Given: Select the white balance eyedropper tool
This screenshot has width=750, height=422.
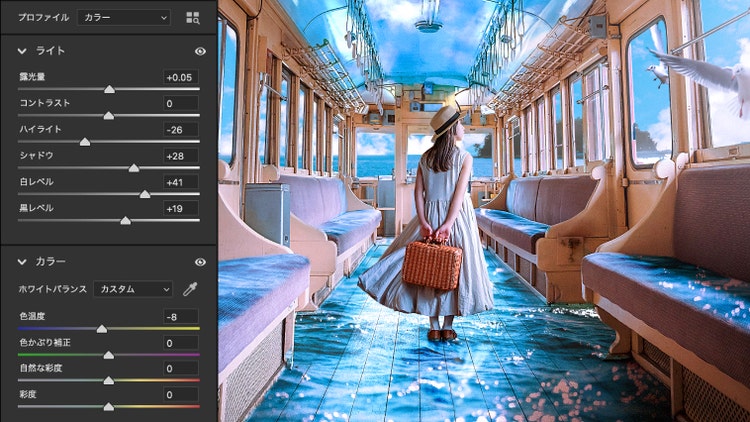Looking at the screenshot, I should tap(190, 289).
